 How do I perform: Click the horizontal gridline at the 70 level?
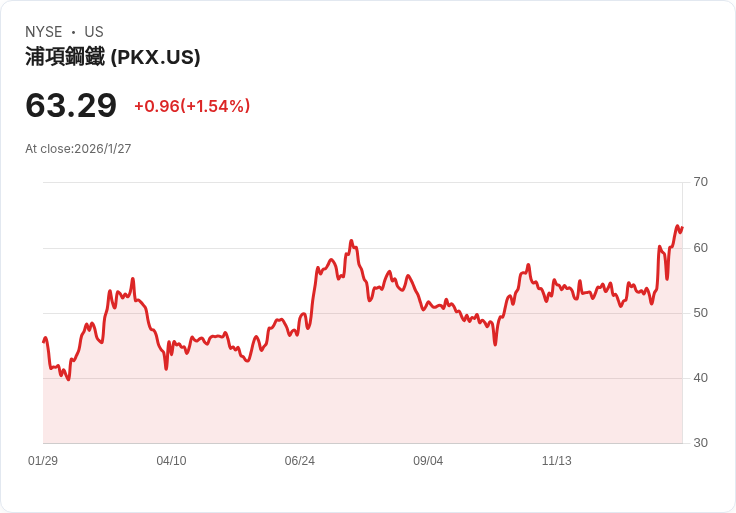[x=360, y=182]
